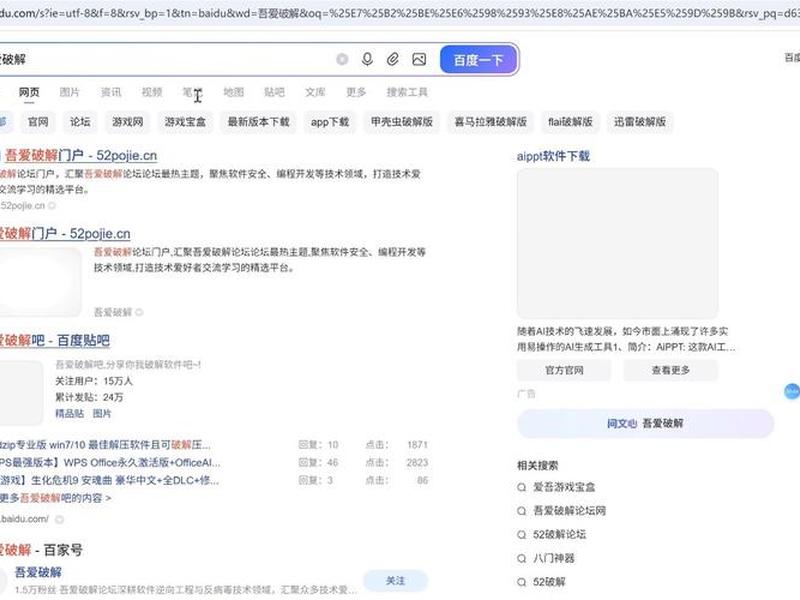Switch to the 图片 tab
This screenshot has width=800, height=600.
tap(70, 92)
